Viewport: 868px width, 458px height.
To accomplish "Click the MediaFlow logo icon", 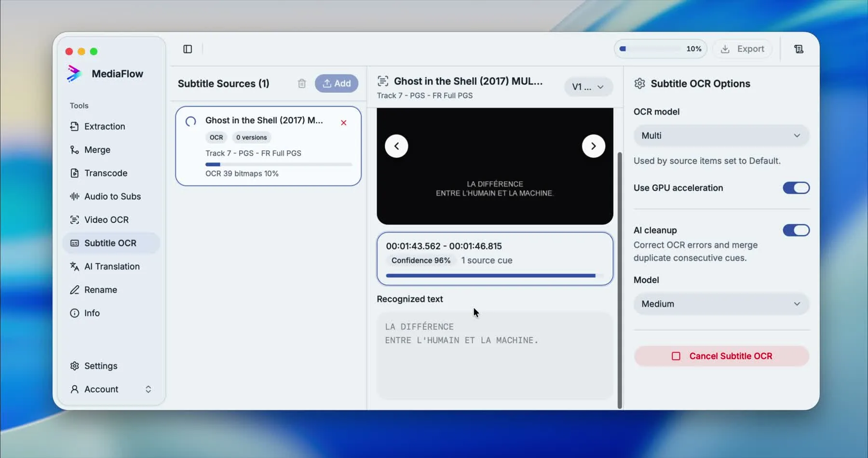I will [74, 74].
